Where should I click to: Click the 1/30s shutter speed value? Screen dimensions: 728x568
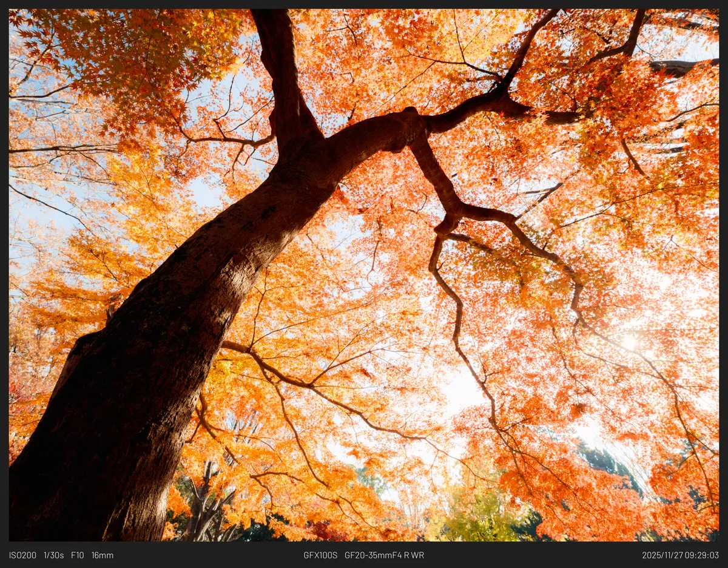(x=53, y=555)
